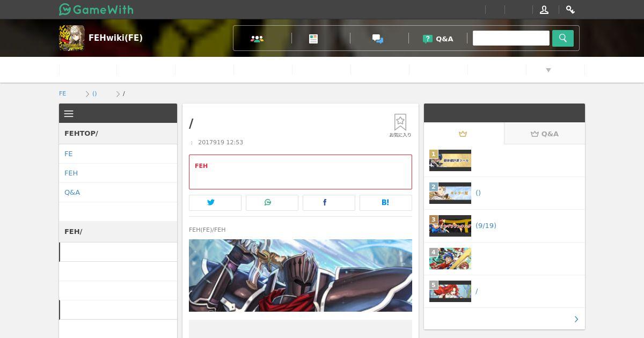This screenshot has height=338, width=644.
Task: Share article via LINE green icon
Action: pyautogui.click(x=272, y=202)
